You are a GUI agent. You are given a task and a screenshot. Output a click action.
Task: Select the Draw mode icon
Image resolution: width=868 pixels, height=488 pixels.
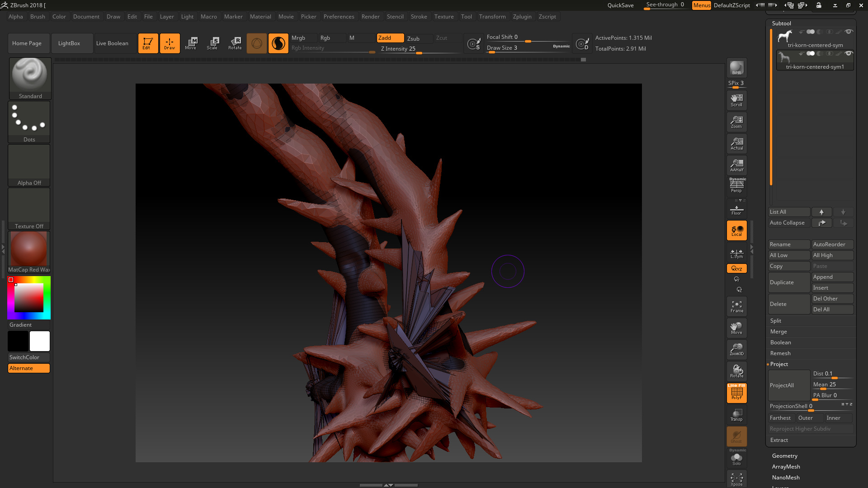click(170, 43)
